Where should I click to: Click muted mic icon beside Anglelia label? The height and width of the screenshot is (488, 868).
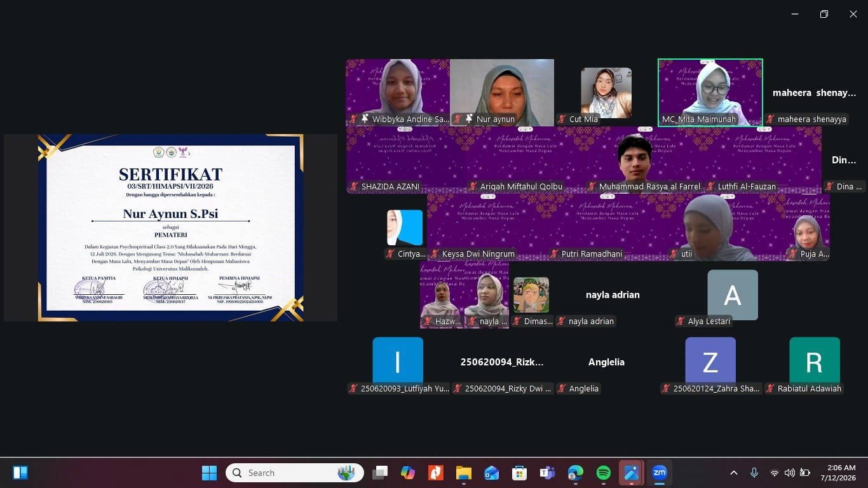pos(562,388)
